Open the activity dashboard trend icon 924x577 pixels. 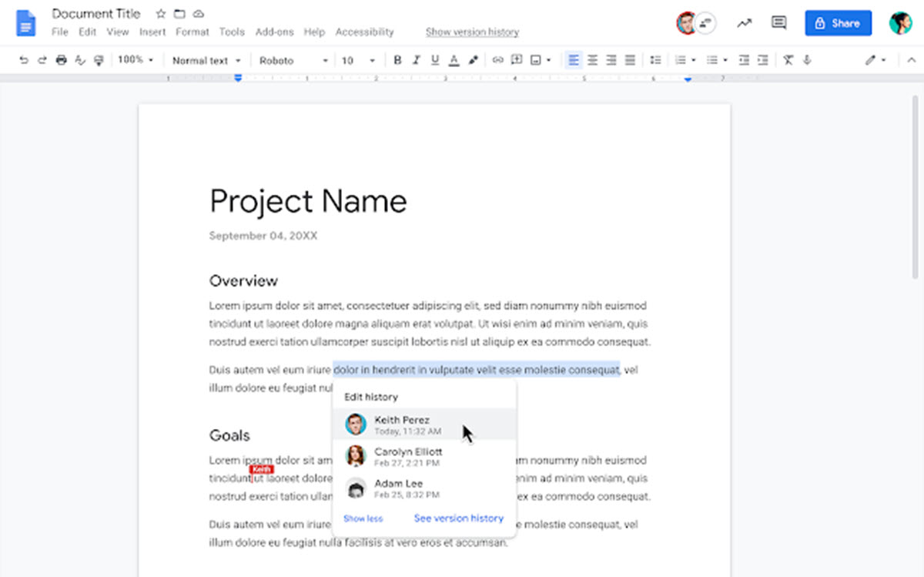click(x=744, y=23)
